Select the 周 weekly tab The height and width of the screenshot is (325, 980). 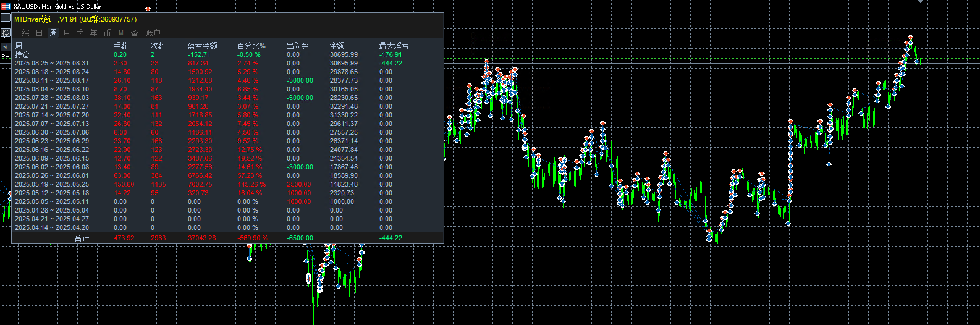point(53,33)
